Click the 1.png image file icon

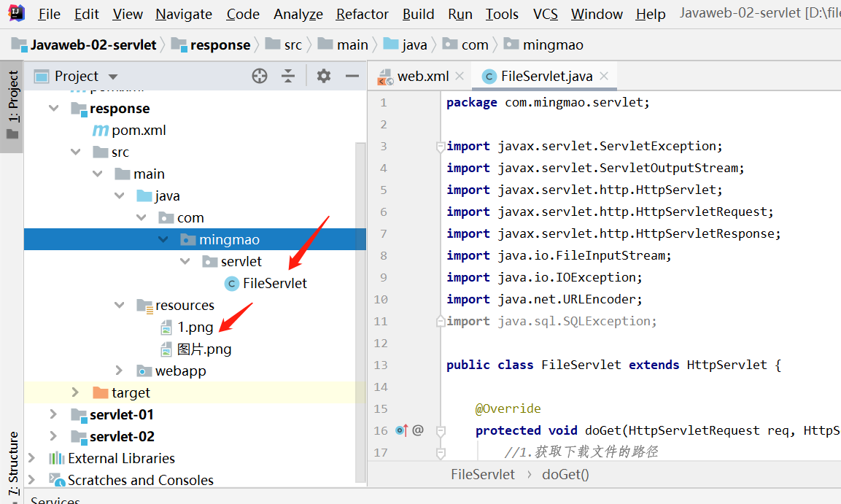pos(166,327)
